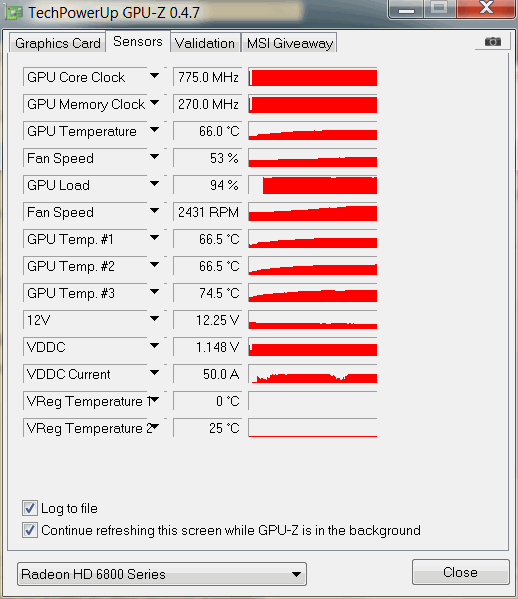The width and height of the screenshot is (518, 599).
Task: Open the Validation tab
Action: [x=205, y=43]
